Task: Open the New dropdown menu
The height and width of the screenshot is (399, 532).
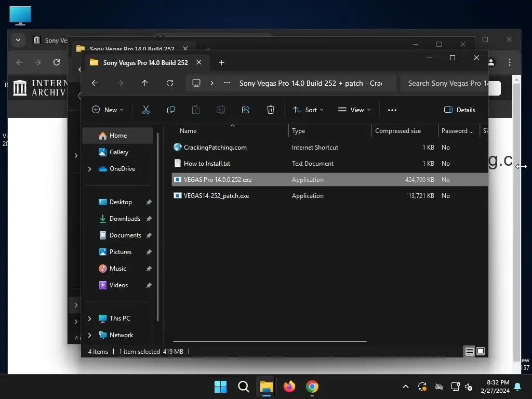Action: click(108, 110)
